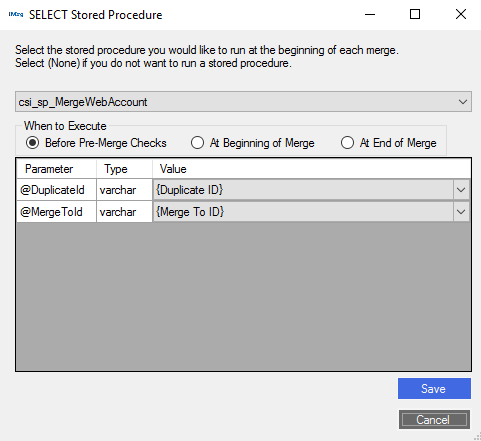Click the varchar type cell for @DuplicateId
The width and height of the screenshot is (481, 441).
124,190
